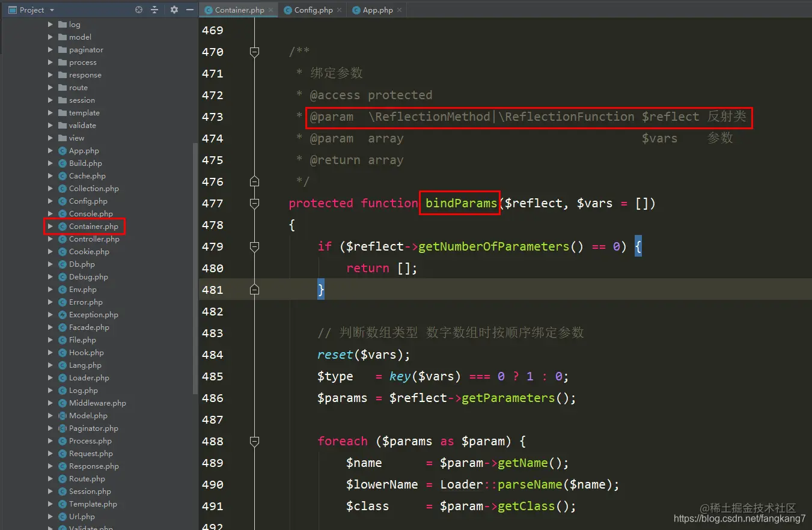This screenshot has width=812, height=530.
Task: Click the class icon beside Url.php
Action: point(63,517)
